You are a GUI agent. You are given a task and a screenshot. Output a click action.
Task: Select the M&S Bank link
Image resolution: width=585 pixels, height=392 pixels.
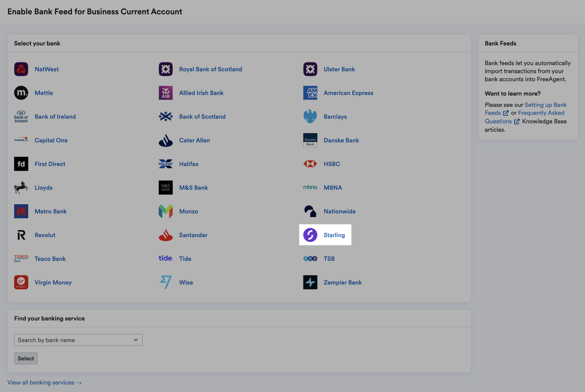tap(193, 187)
